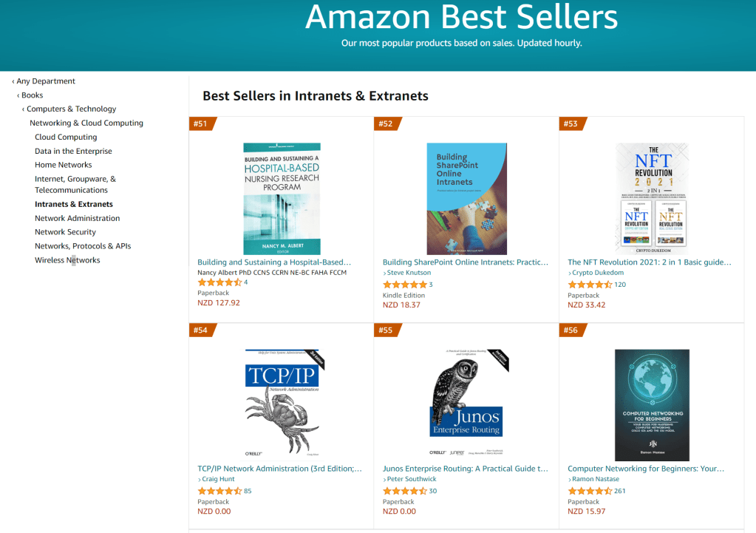Go back to Any Department
The height and width of the screenshot is (533, 756).
[46, 81]
